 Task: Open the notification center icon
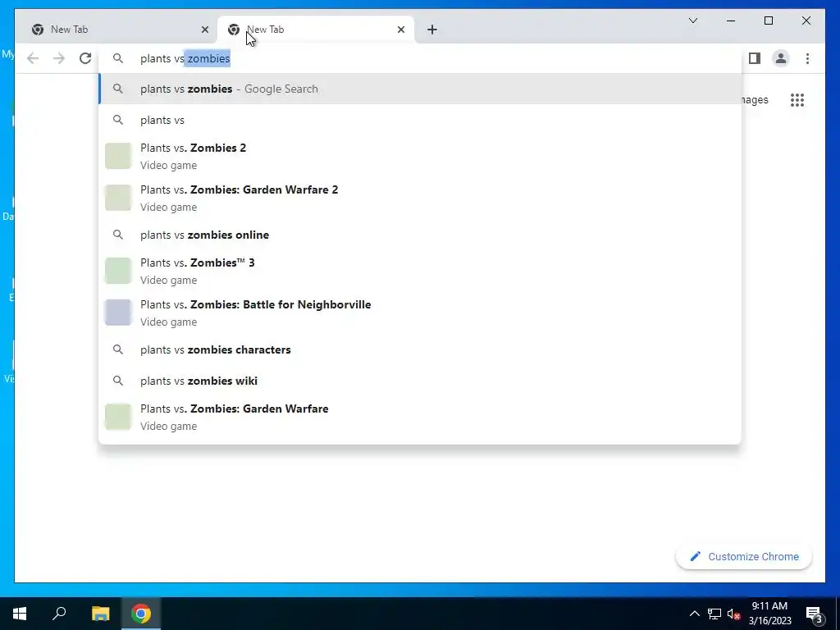pyautogui.click(x=814, y=614)
